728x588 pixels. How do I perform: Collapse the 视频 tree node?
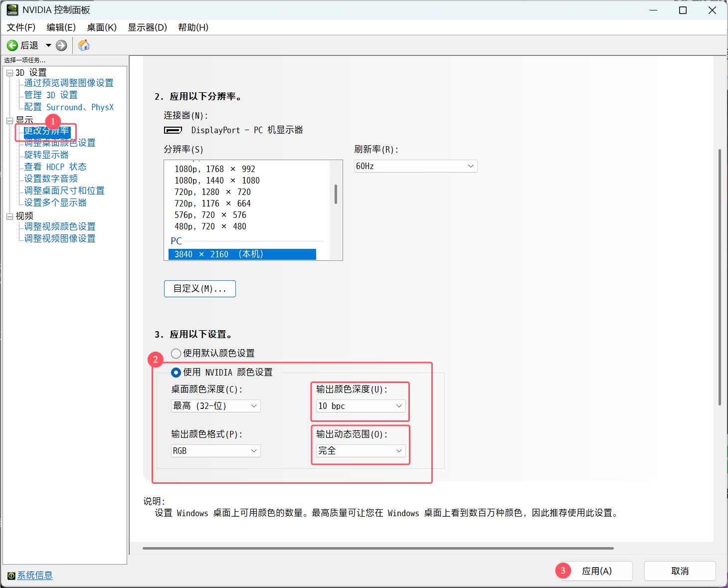tap(9, 216)
